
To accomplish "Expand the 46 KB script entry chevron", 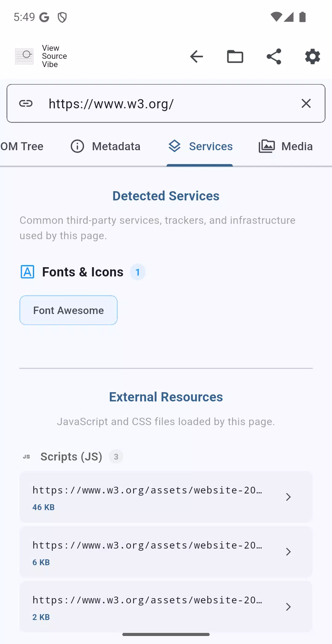I will pos(288,497).
